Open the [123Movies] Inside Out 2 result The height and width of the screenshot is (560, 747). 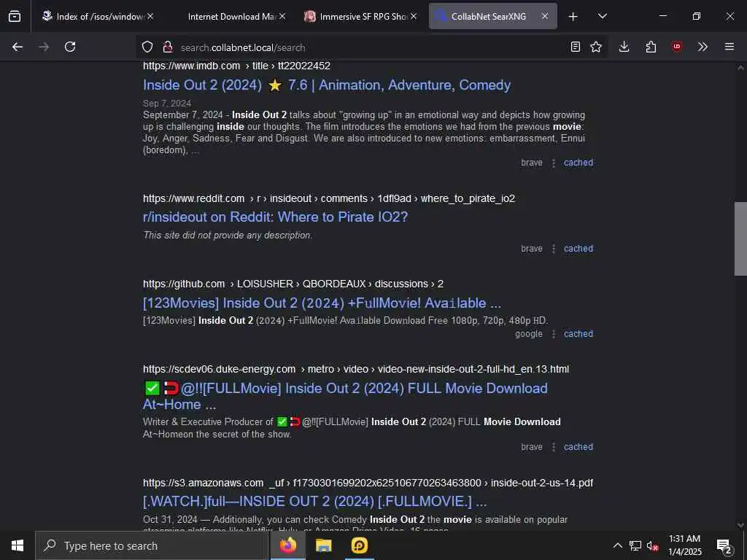click(322, 303)
